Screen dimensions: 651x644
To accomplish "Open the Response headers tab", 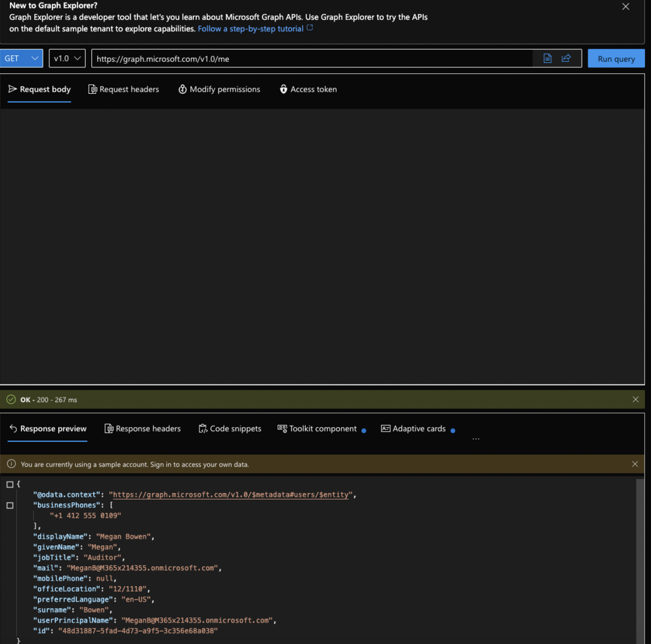I will (143, 428).
